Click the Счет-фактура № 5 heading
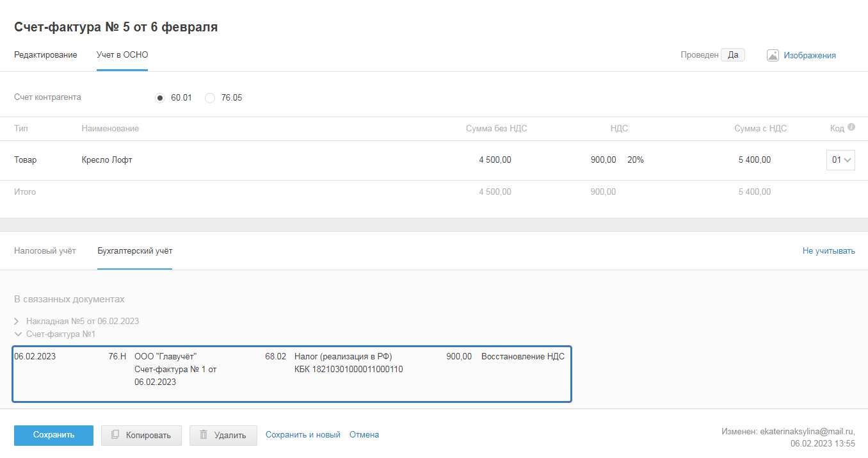 coord(116,27)
